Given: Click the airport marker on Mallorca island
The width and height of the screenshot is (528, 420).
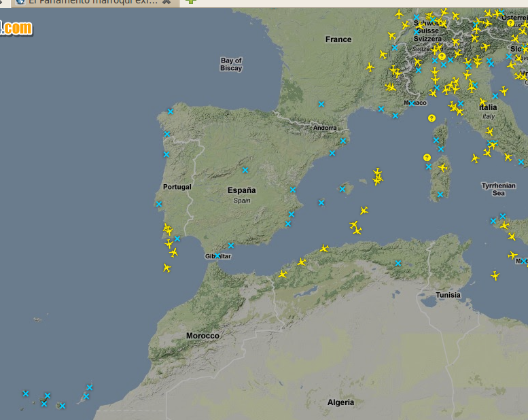Looking at the screenshot, I should (x=342, y=189).
